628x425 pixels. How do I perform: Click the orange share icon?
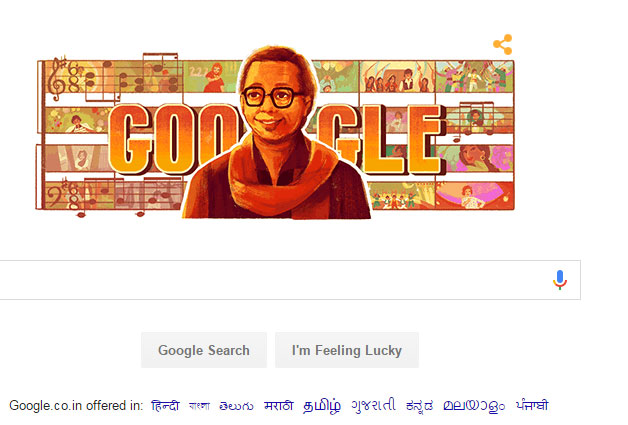click(x=503, y=44)
